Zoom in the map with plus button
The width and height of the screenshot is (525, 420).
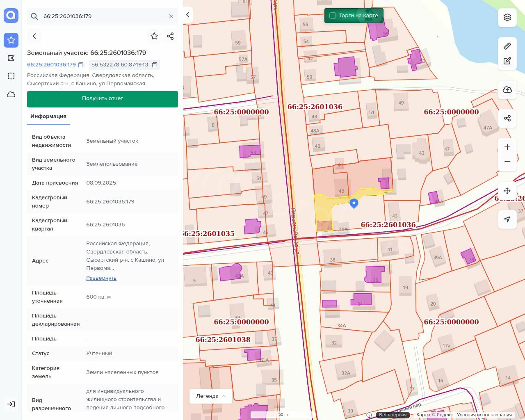click(x=507, y=147)
